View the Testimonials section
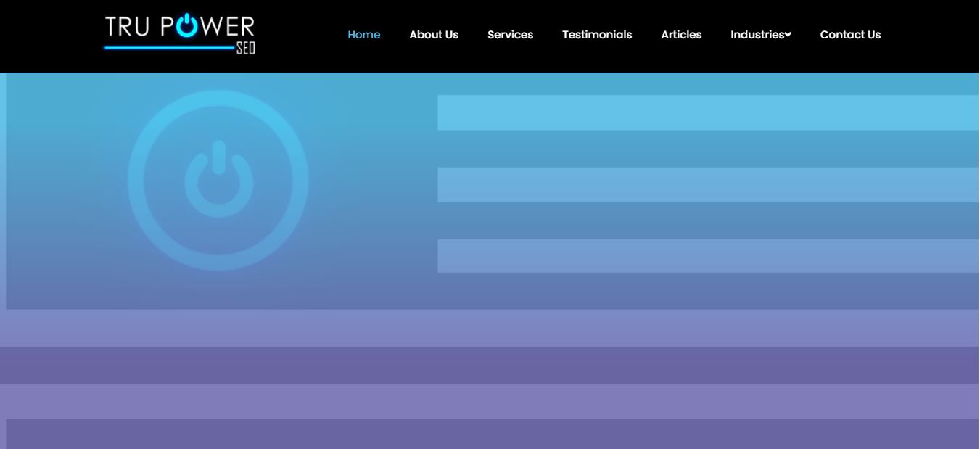The width and height of the screenshot is (980, 449). [x=597, y=34]
